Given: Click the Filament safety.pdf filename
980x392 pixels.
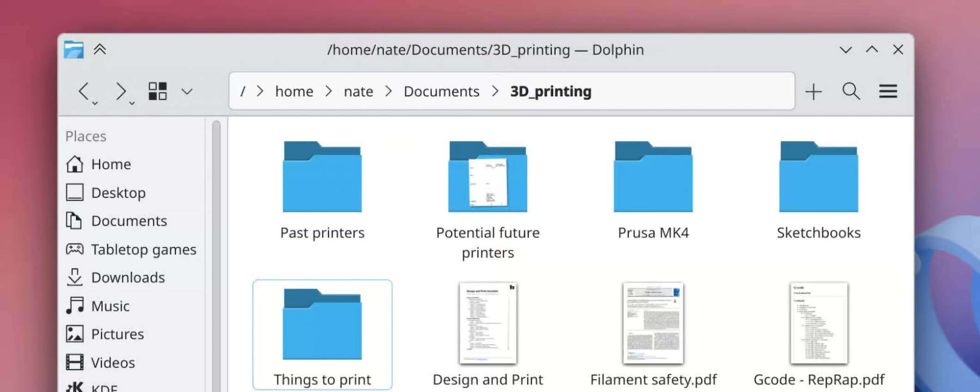Looking at the screenshot, I should (x=653, y=380).
